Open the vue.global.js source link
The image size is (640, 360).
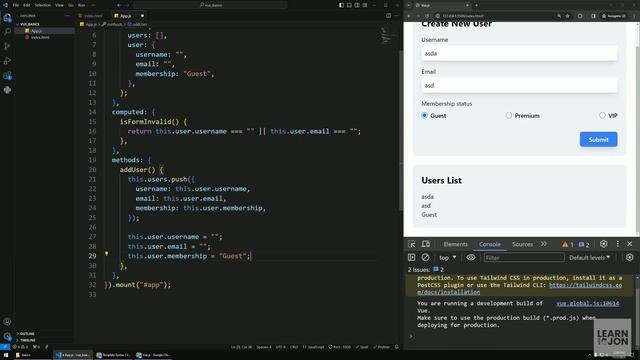coord(587,303)
